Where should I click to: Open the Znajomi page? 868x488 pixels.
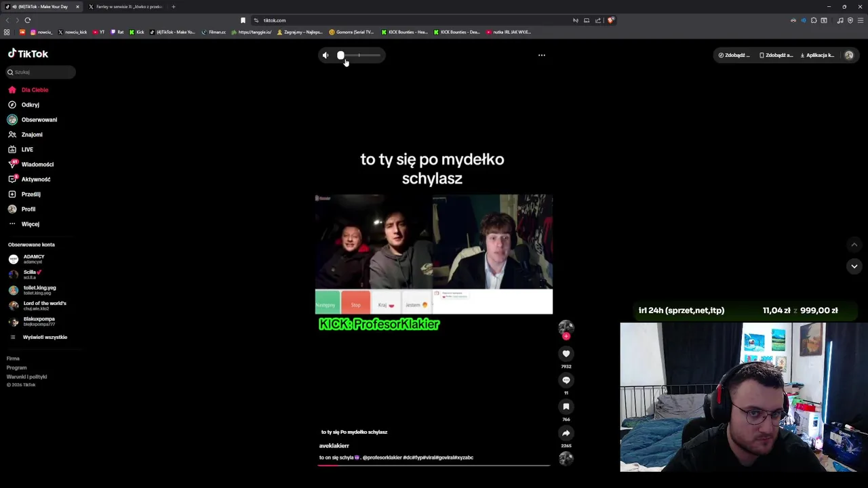[x=25, y=135]
